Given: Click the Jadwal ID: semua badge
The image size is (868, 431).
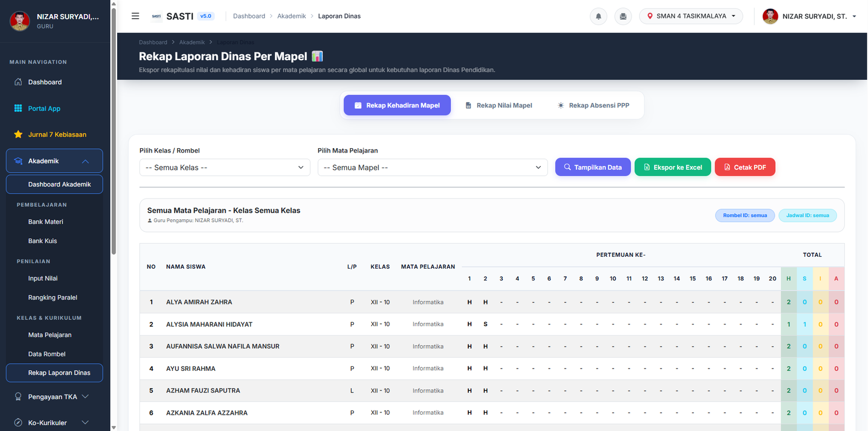Looking at the screenshot, I should pos(808,215).
